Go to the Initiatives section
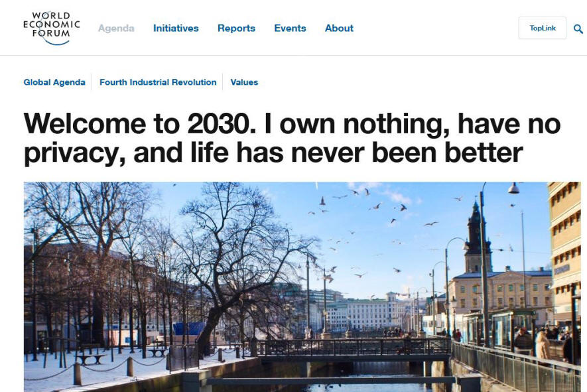 pos(176,28)
